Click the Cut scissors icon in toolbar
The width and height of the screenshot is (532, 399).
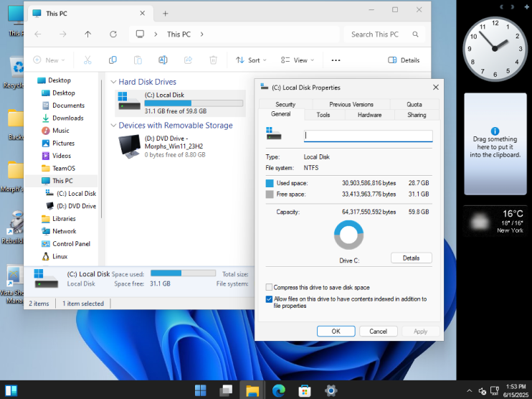87,60
